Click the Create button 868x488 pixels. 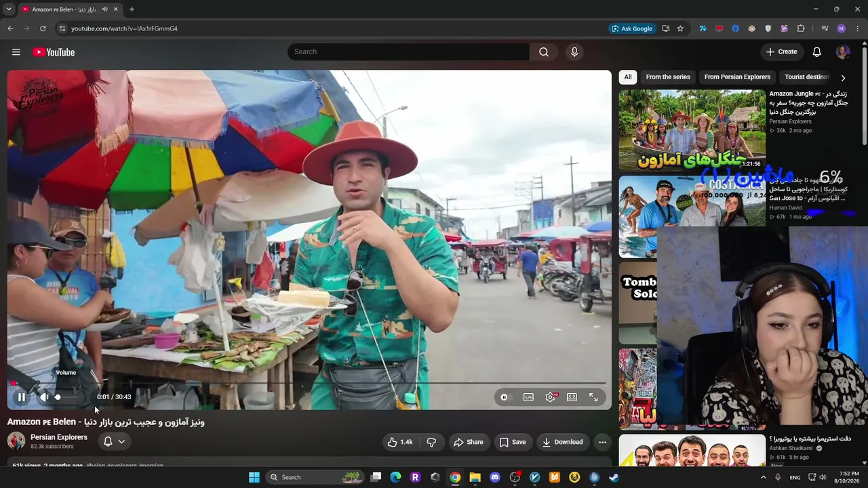coord(781,52)
